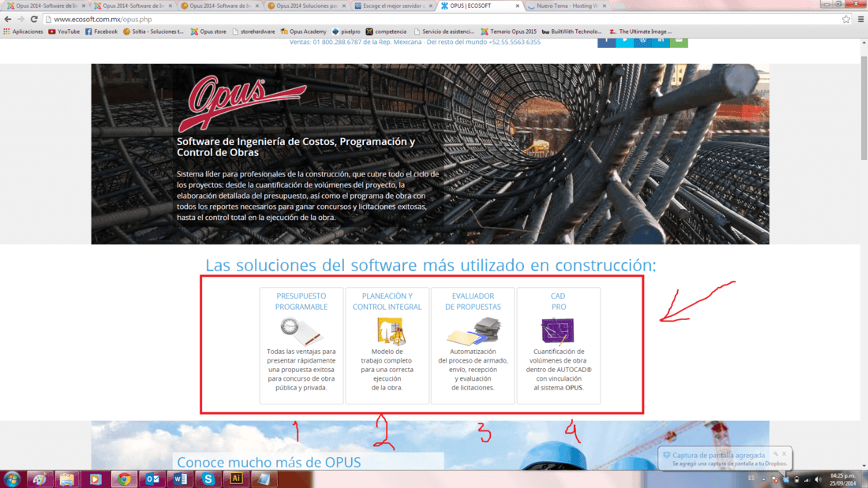Open the 'CAD PRO' card title
The height and width of the screenshot is (488, 868).
tap(558, 301)
